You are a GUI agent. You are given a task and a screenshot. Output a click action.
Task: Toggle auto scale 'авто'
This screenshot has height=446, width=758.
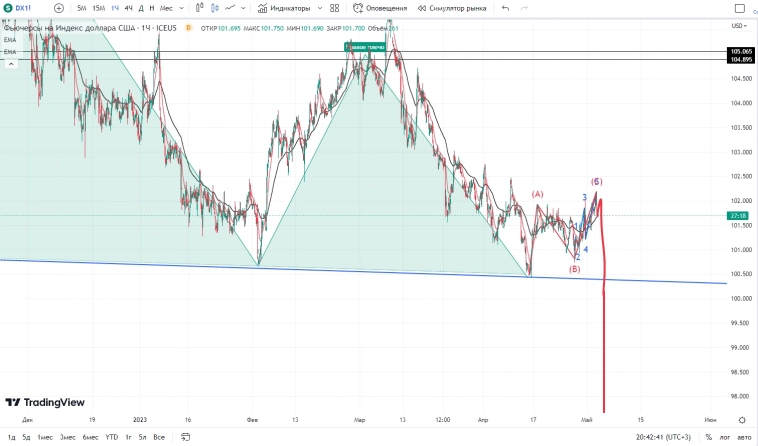743,437
